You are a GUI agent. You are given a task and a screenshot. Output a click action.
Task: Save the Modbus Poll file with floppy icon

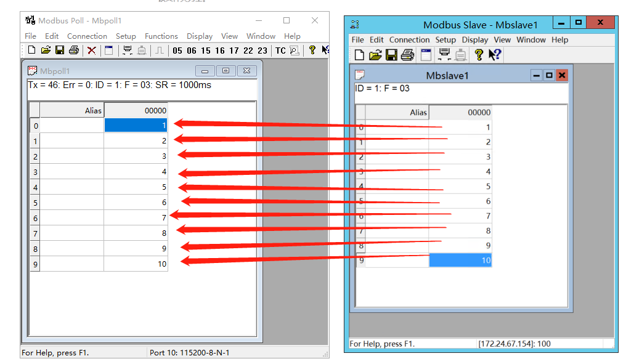pyautogui.click(x=60, y=51)
